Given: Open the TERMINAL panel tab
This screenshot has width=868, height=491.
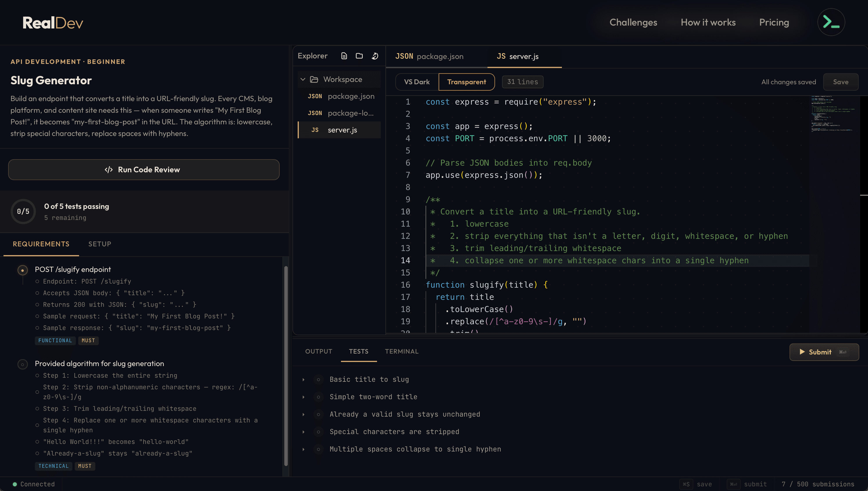Looking at the screenshot, I should click(x=402, y=351).
